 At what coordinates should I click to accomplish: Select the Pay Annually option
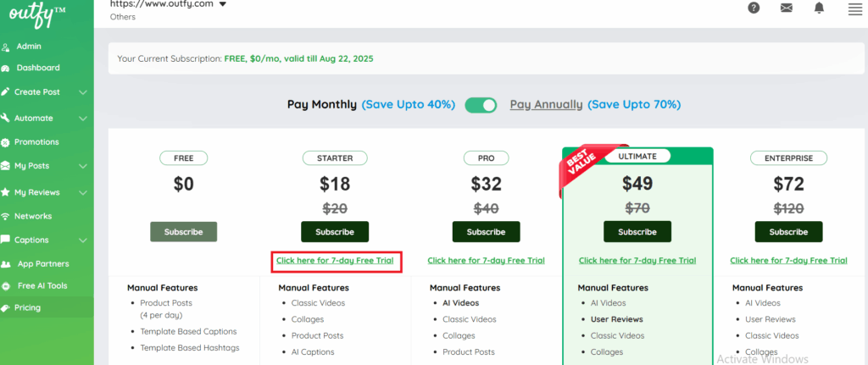tap(546, 105)
